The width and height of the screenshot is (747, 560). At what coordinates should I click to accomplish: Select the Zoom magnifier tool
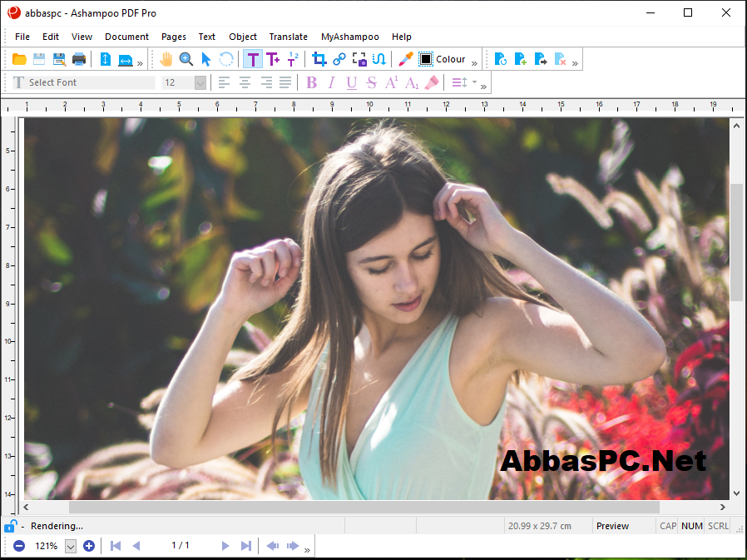186,59
